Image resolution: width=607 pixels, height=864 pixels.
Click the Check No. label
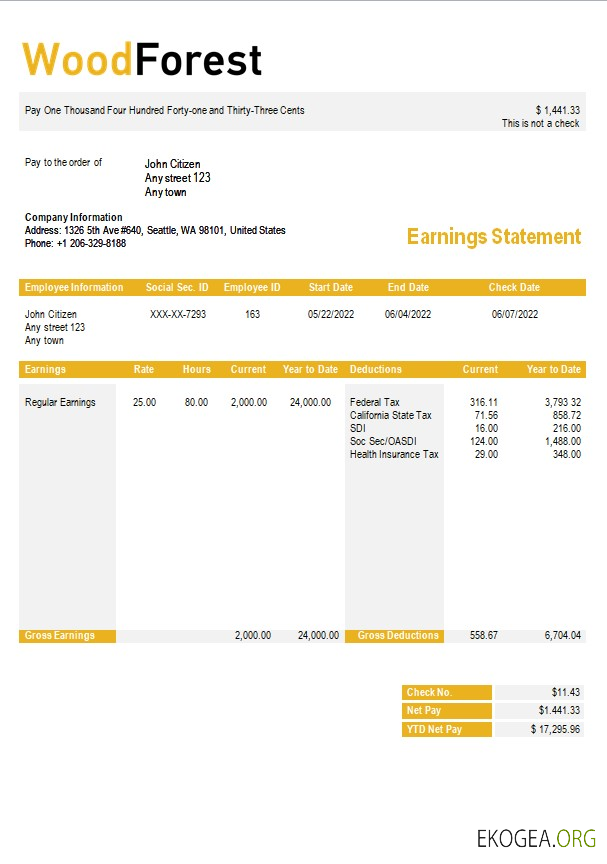429,692
